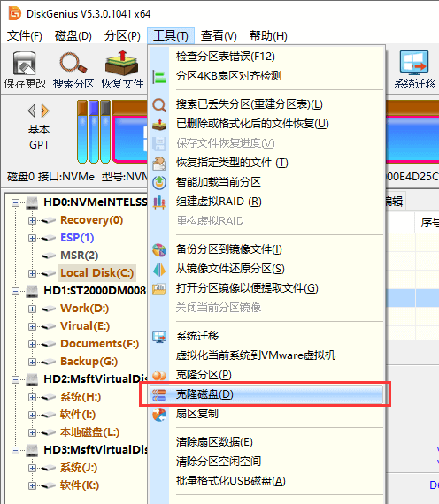Open the 磁盘(D) menu
The image size is (439, 504).
click(x=73, y=35)
